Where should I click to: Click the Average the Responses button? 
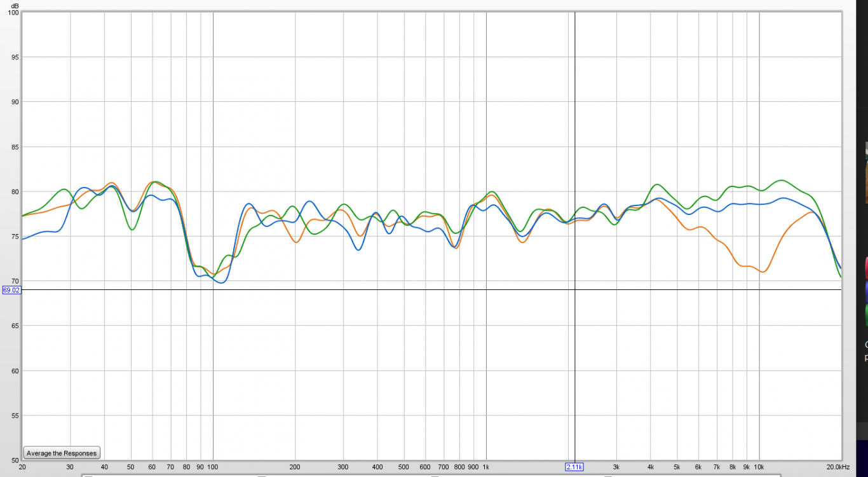click(x=62, y=453)
